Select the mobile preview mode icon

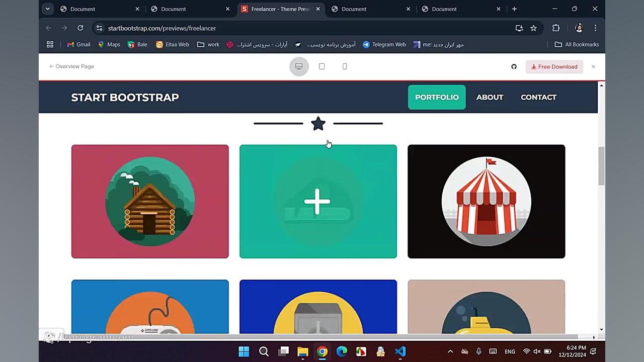click(x=345, y=66)
